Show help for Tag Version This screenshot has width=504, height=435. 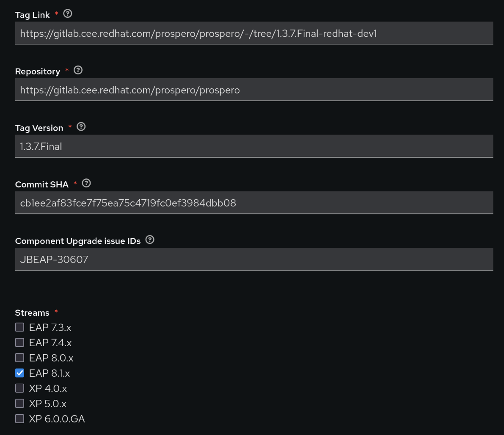point(81,127)
